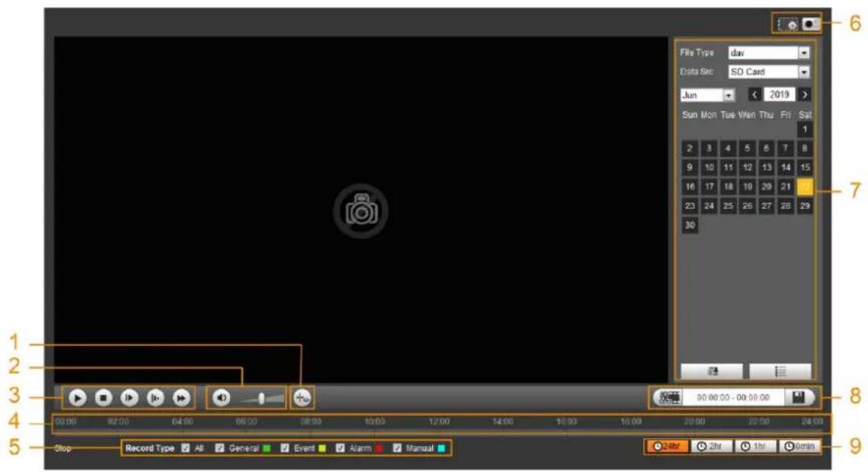This screenshot has height=472, width=868.
Task: Take a snapshot with the capture icon
Action: click(811, 24)
